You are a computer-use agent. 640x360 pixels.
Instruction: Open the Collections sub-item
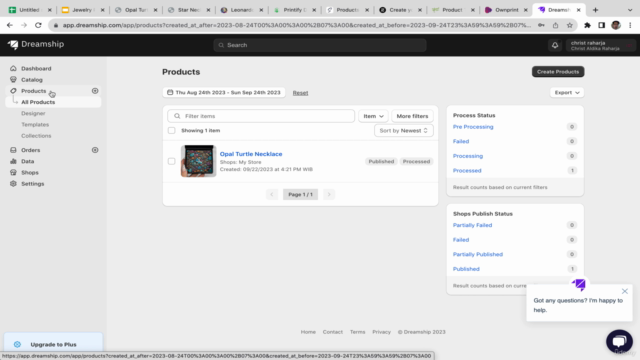pos(36,136)
